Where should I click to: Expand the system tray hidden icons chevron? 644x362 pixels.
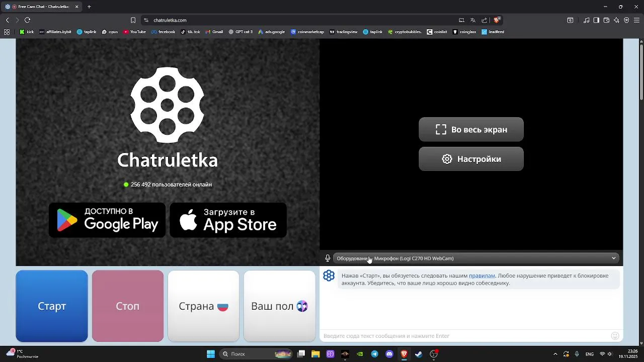click(x=555, y=354)
